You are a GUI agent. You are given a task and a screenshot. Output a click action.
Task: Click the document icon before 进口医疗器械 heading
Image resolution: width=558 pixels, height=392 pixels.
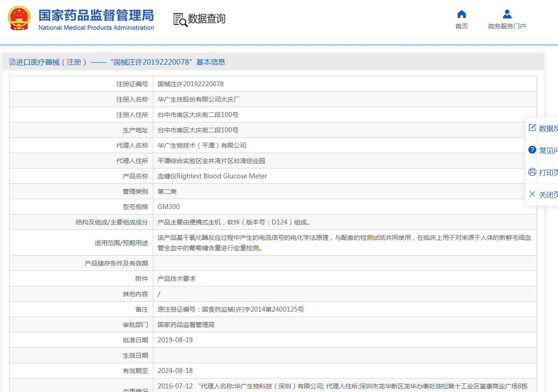pos(12,62)
